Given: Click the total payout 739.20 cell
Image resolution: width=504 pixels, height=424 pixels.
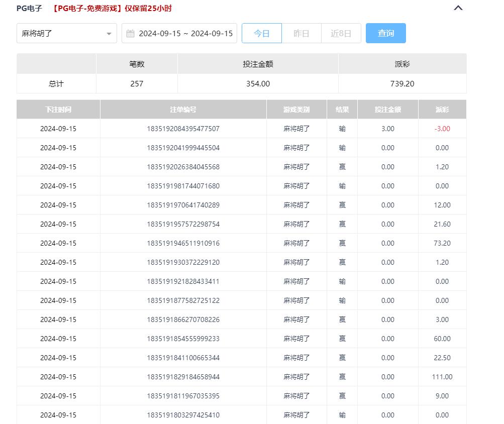Looking at the screenshot, I should click(x=402, y=84).
